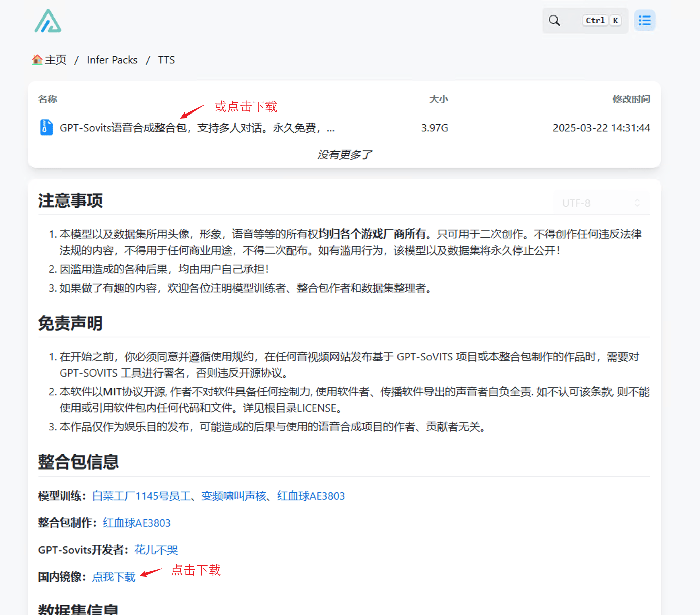The height and width of the screenshot is (615, 700).
Task: Navigate to 主页 breadcrumb
Action: coord(56,60)
